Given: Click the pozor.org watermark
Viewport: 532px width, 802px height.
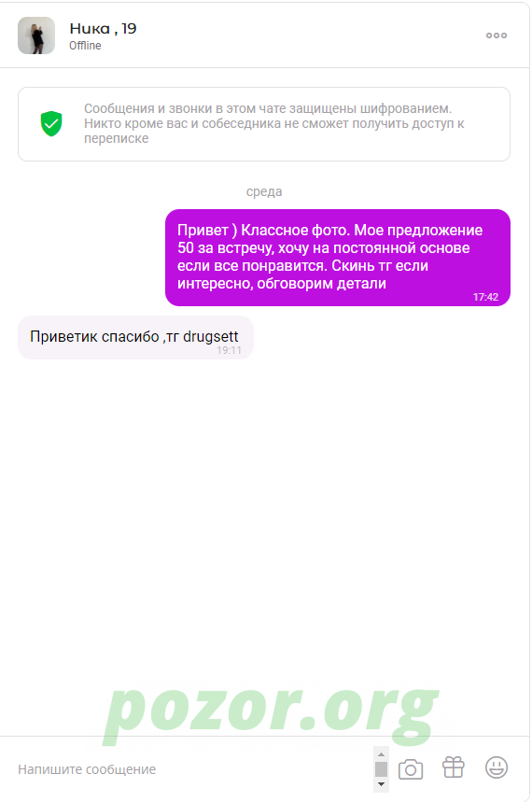Looking at the screenshot, I should coord(271,713).
